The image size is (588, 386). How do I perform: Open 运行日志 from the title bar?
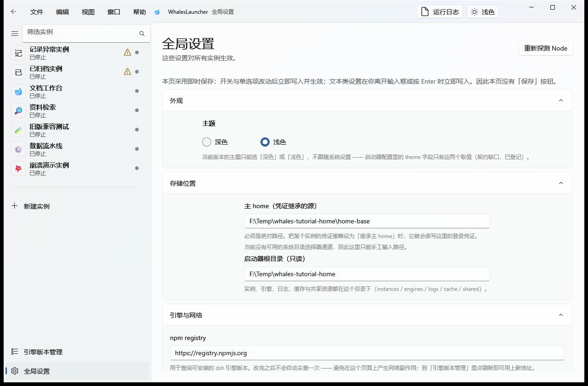(440, 12)
